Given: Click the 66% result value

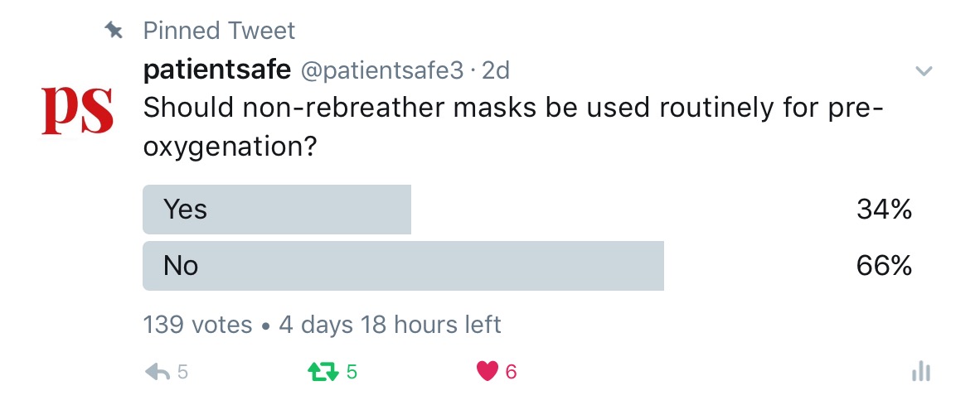Looking at the screenshot, I should click(884, 267).
